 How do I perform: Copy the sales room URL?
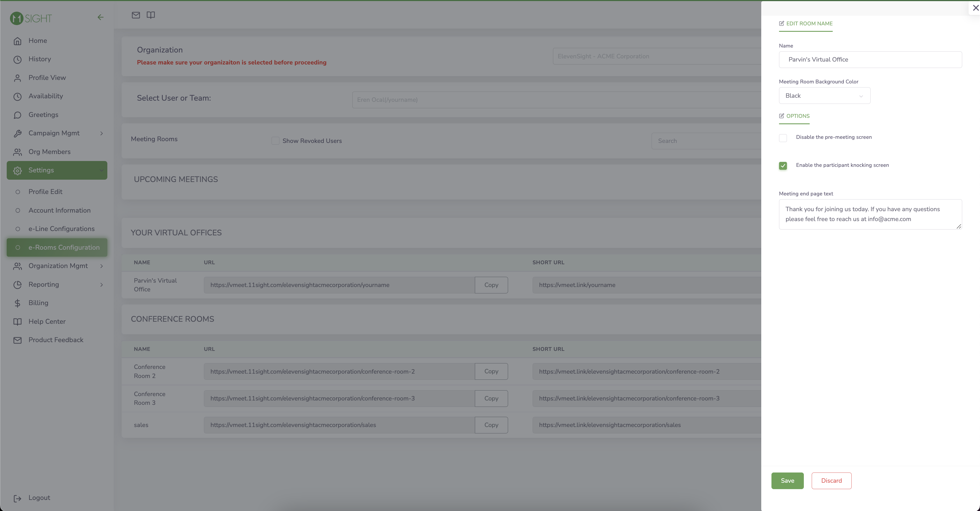point(491,425)
